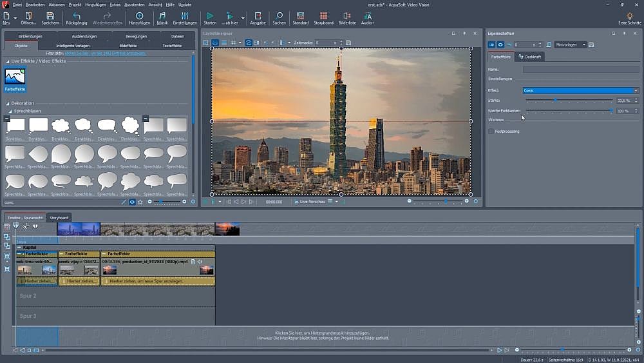Toggle the eye icon below object list
The height and width of the screenshot is (363, 644).
pyautogui.click(x=132, y=202)
